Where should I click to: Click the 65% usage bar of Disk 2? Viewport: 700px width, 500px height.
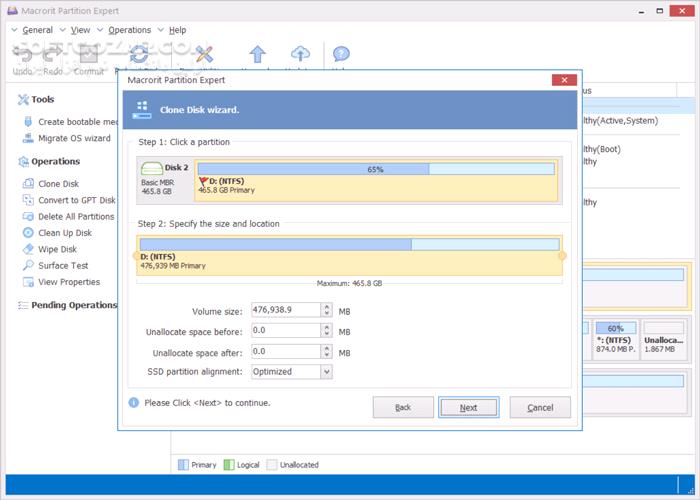376,169
